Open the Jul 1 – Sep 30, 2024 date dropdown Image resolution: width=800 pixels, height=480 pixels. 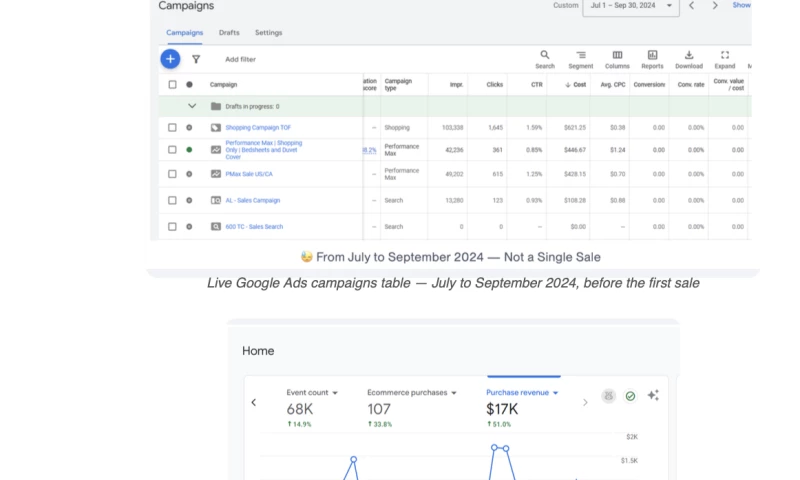coord(631,6)
